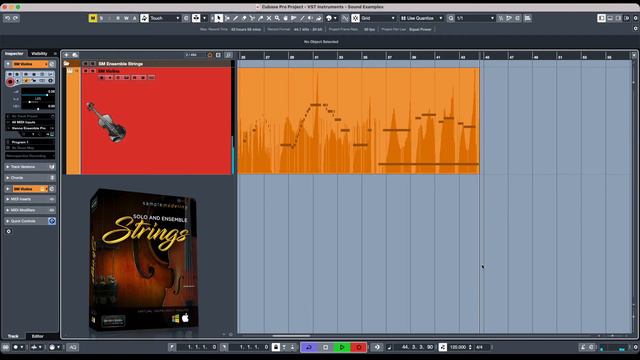Toggle Show Left Zone button
The image size is (640, 360).
[601, 18]
